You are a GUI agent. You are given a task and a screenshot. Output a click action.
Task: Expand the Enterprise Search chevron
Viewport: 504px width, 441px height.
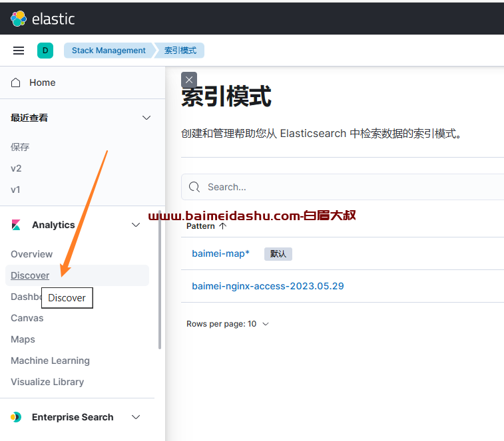click(x=136, y=417)
